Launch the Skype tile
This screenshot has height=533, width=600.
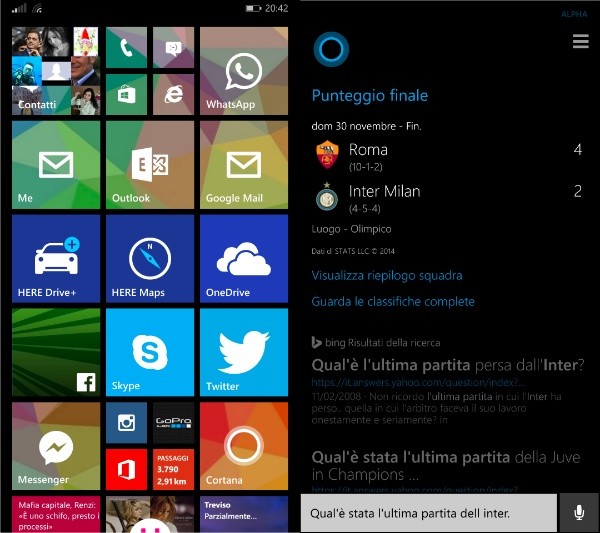point(150,352)
